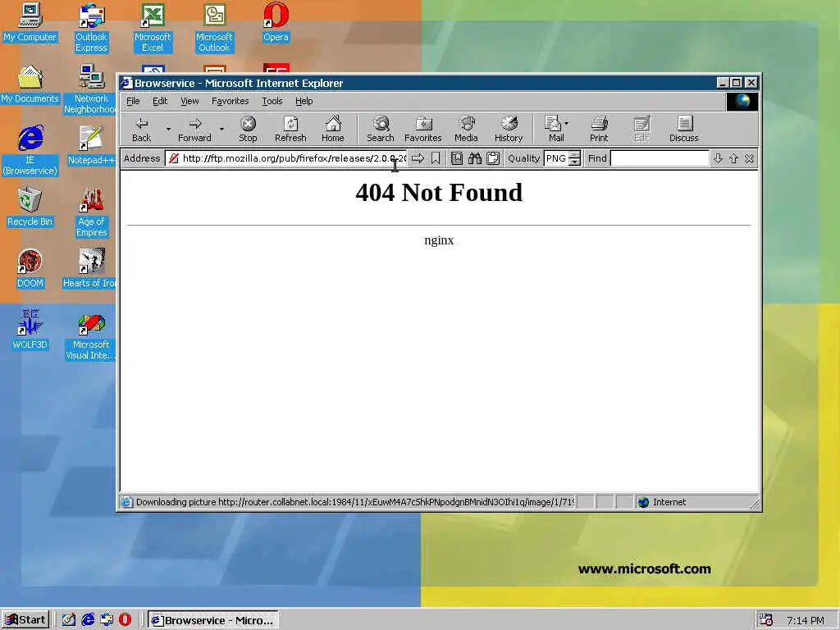Click the 'Downloading picture' status bar text
The height and width of the screenshot is (630, 840).
point(355,503)
